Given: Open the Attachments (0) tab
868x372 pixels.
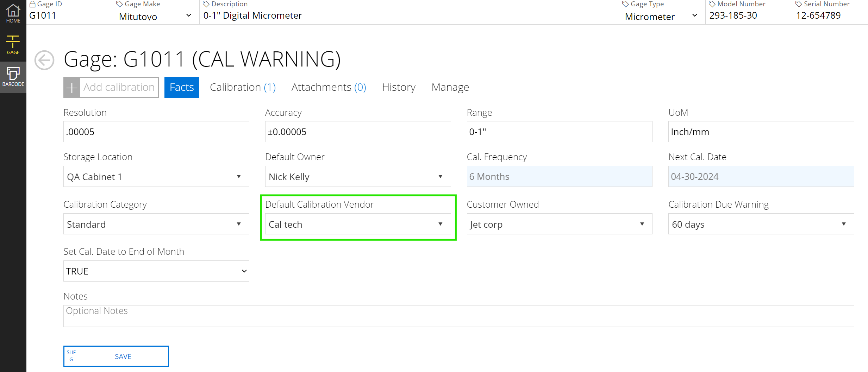Looking at the screenshot, I should coord(329,87).
